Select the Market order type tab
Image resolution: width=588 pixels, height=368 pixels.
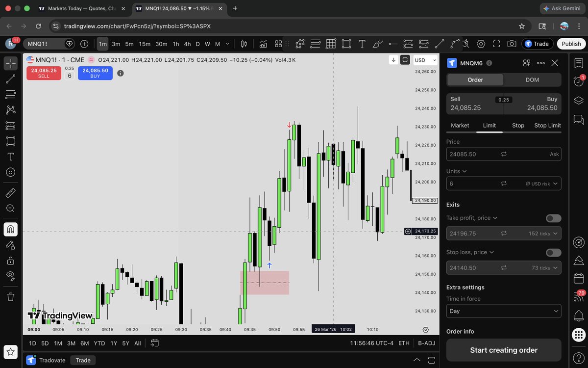[x=460, y=126]
